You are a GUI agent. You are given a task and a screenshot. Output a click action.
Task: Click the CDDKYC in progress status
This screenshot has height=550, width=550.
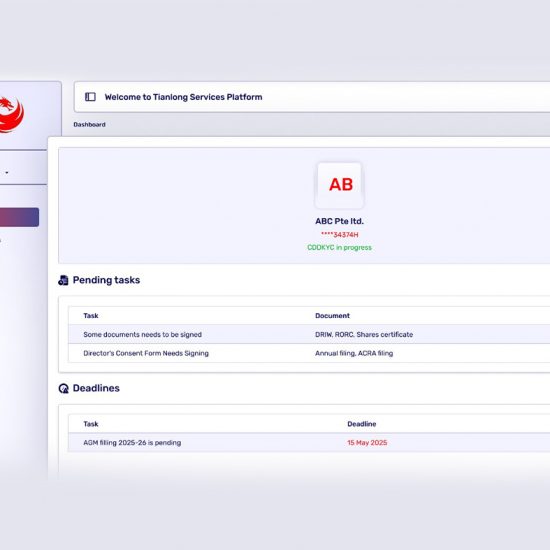(x=340, y=248)
